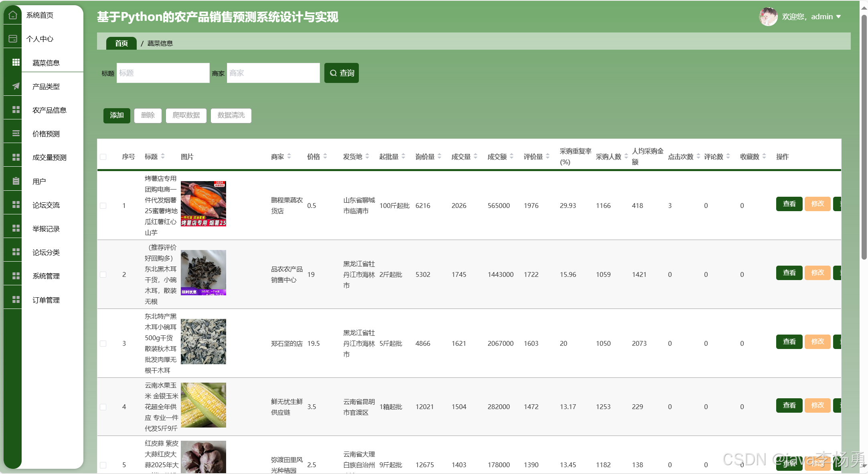868x474 pixels.
Task: Click the admin avatar picture
Action: click(768, 17)
